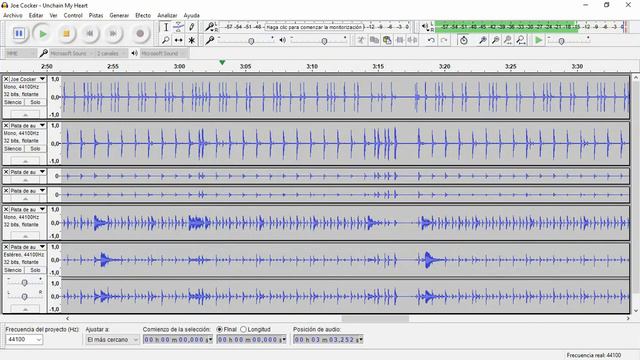The width and height of the screenshot is (640, 360).
Task: Skip to end of the project
Action: coord(113,33)
